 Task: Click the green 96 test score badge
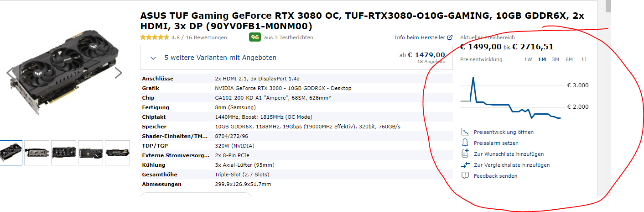click(254, 37)
